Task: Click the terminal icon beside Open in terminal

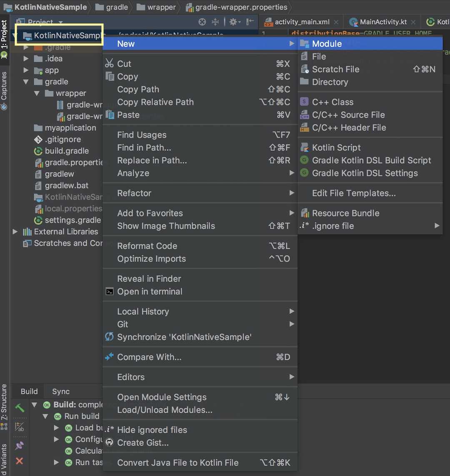Action: coord(109,292)
